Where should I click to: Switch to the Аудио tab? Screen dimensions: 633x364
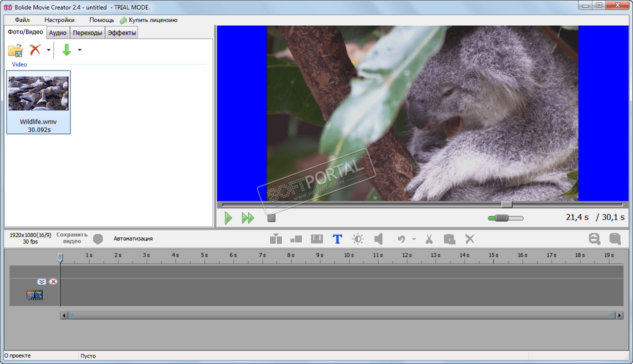click(x=58, y=33)
